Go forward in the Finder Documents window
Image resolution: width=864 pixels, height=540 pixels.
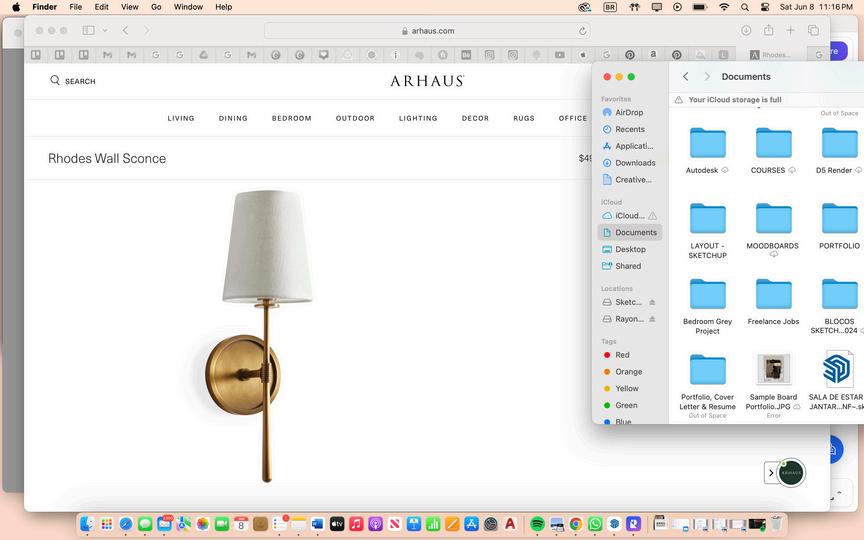[707, 77]
